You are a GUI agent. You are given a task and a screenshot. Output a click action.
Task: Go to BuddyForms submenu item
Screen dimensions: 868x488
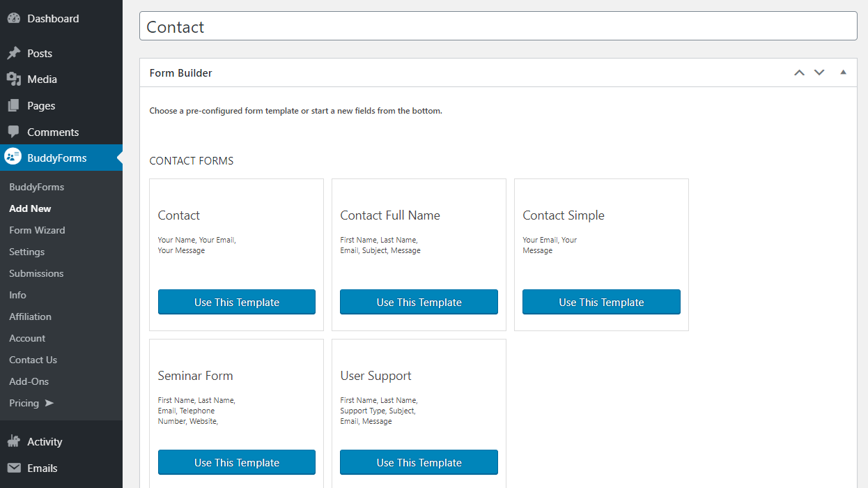[x=36, y=187]
